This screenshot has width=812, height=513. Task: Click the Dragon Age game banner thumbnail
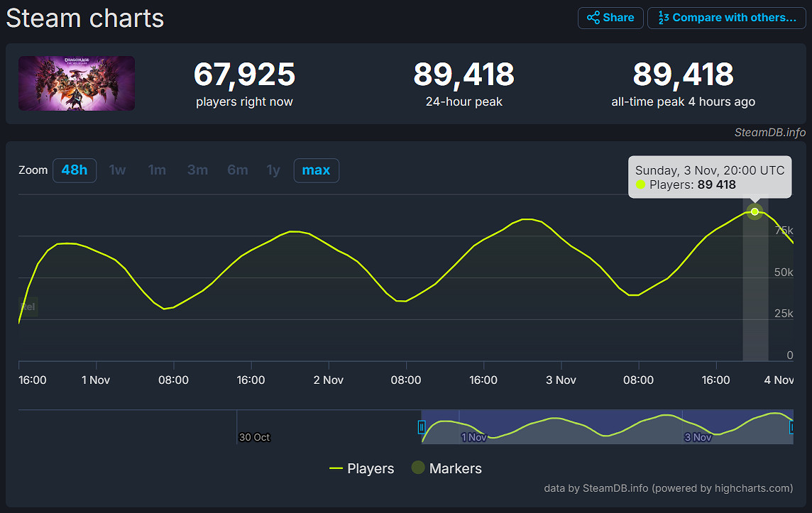pos(76,83)
